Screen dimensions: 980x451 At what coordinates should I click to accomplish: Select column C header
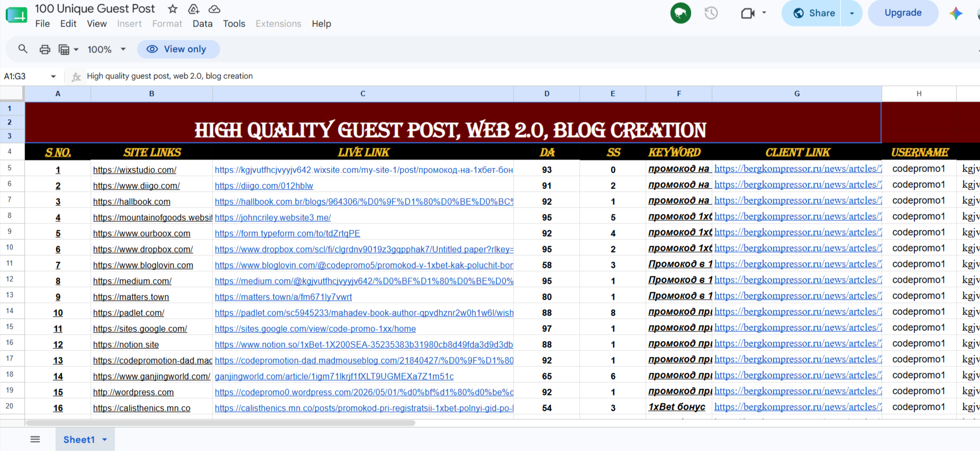[363, 94]
